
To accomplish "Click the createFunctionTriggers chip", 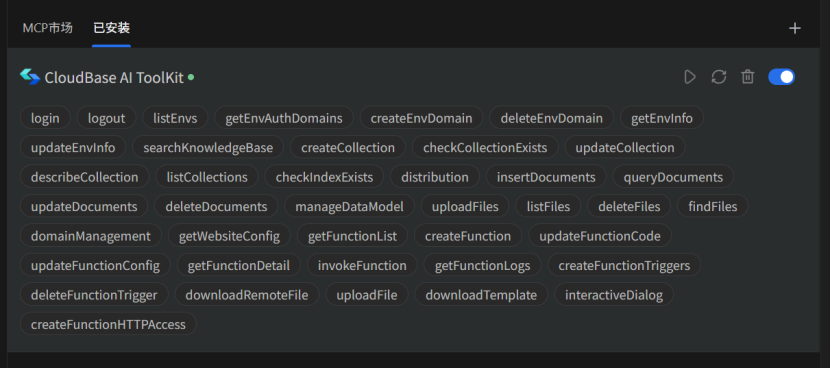I will pos(624,265).
